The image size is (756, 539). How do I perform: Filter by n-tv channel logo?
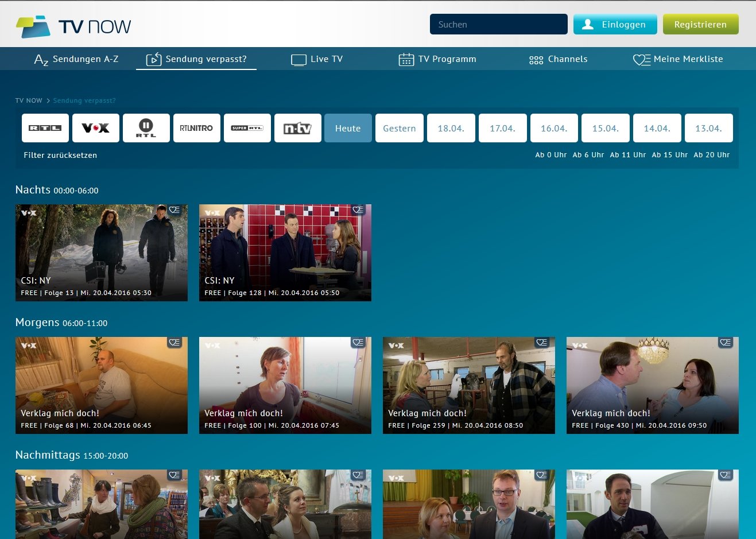(298, 128)
